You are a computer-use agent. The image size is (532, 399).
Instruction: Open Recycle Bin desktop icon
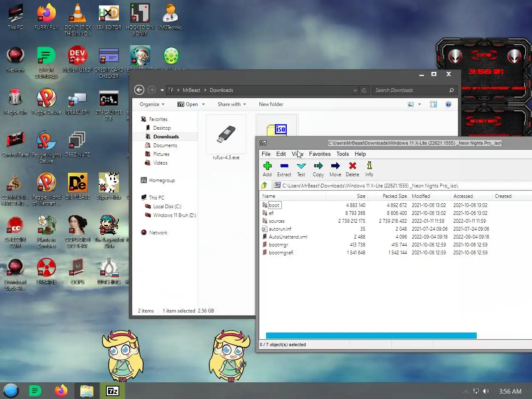pos(15,102)
